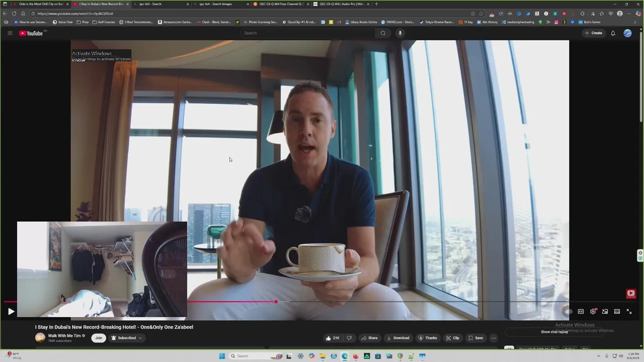
Task: Open the Windows Start menu
Action: (222, 356)
